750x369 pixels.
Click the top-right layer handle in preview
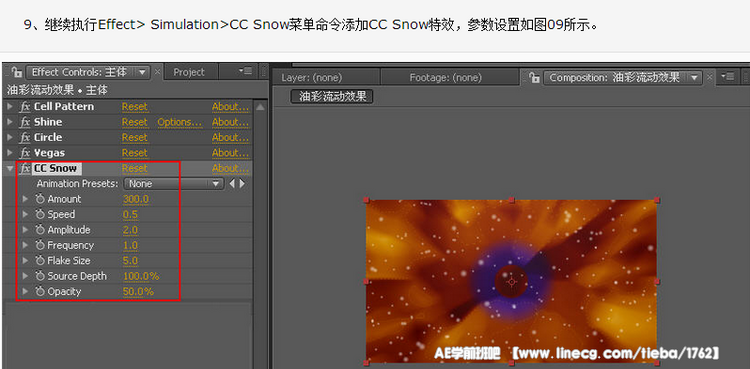click(x=657, y=200)
